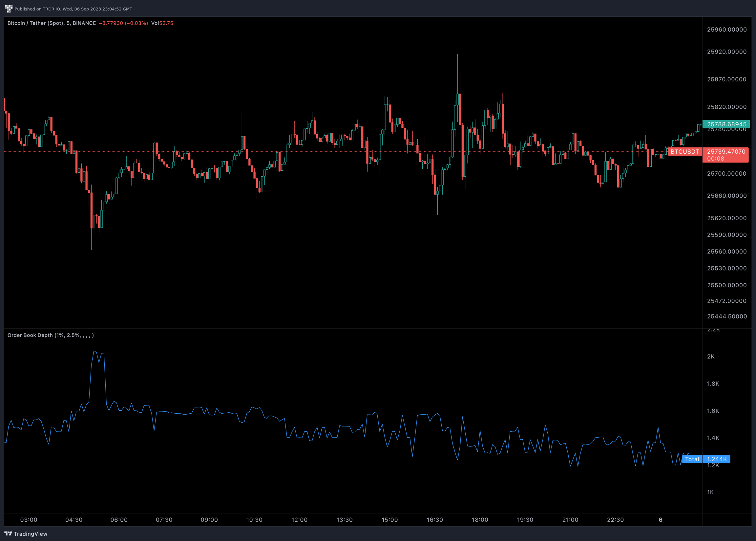Click the blue 1.244K value tag
Viewport: 756px width, 541px height.
(x=716, y=459)
